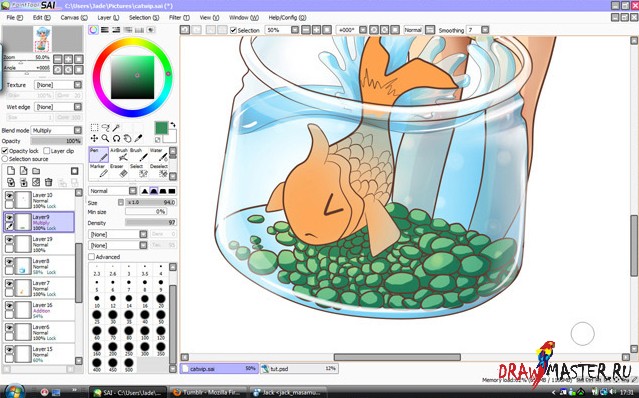Activate the rotate view tool
Viewport: 639px width, 398px height.
[x=117, y=139]
